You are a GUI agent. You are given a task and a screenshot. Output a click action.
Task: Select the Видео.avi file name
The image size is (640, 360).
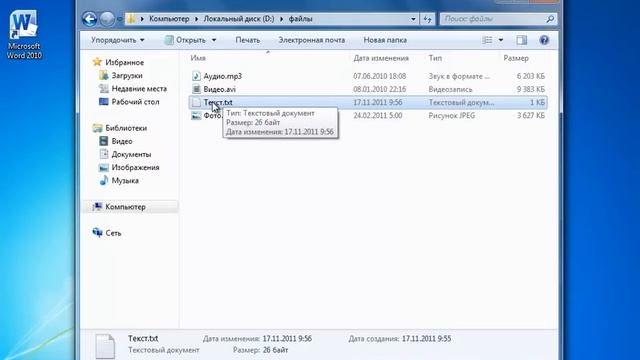pos(220,89)
